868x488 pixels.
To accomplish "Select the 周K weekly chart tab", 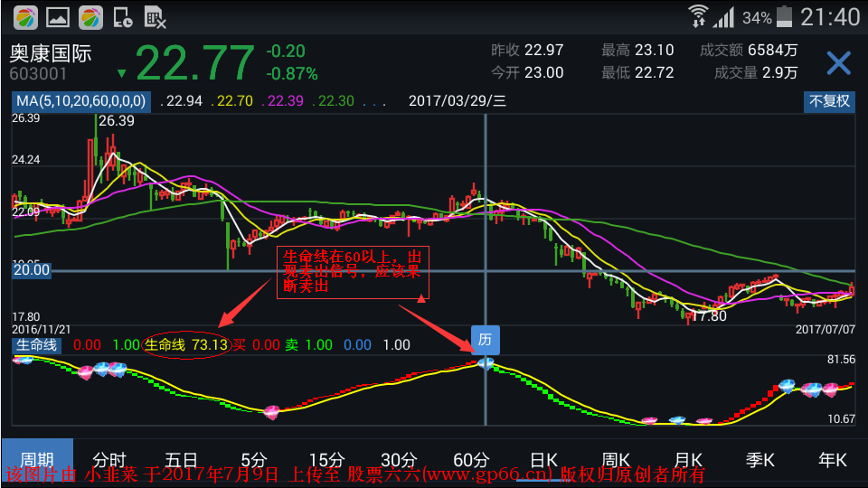I will coord(616,459).
